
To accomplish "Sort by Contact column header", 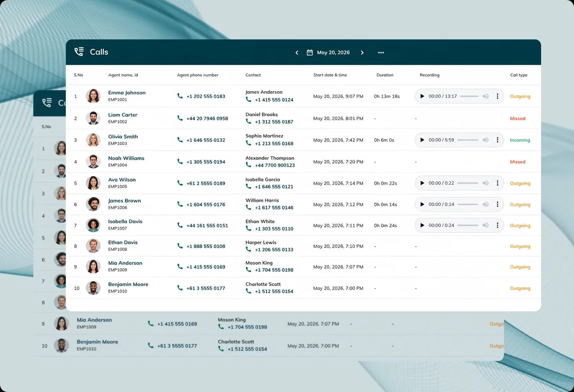I will point(253,75).
